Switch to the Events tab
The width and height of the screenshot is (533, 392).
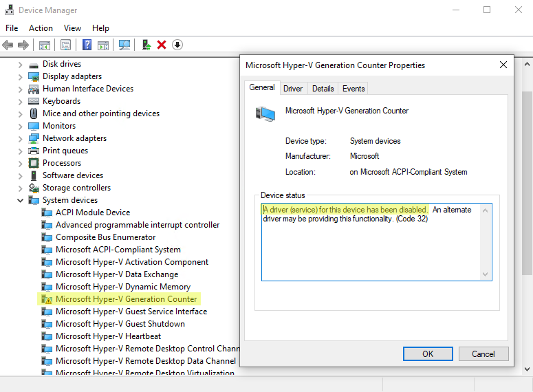[353, 89]
